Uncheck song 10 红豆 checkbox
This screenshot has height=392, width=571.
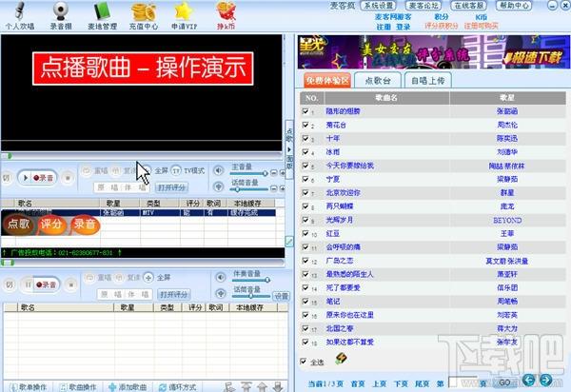point(305,233)
